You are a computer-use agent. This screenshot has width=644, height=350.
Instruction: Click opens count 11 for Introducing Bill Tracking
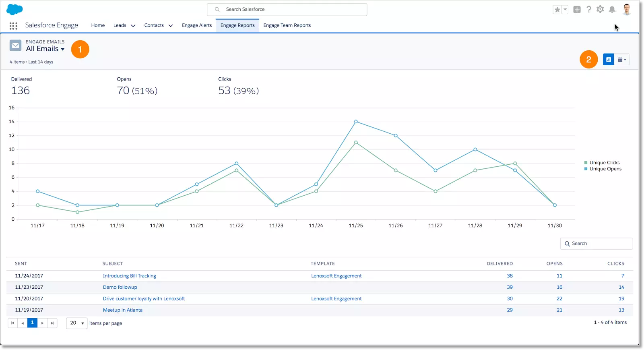pos(559,276)
